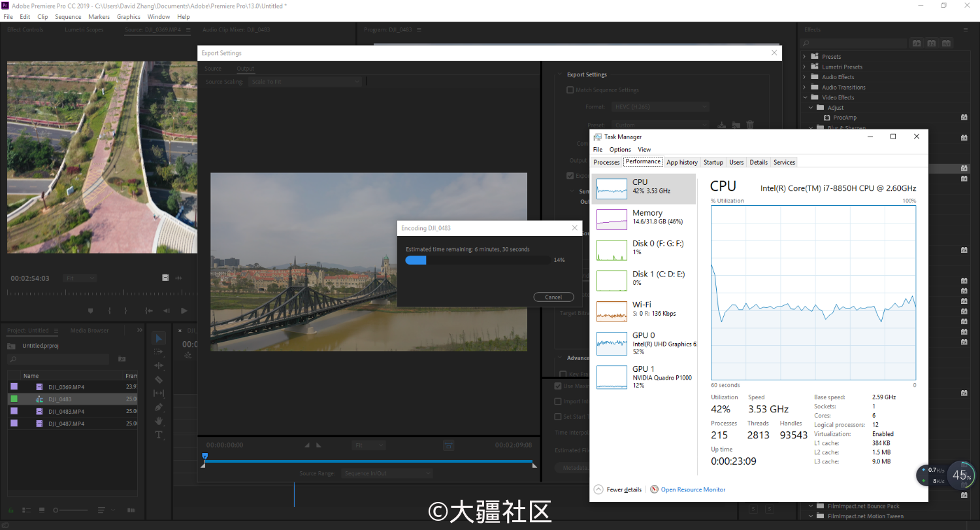Toggle Accelerated Effects filter in Effects panel

click(917, 43)
